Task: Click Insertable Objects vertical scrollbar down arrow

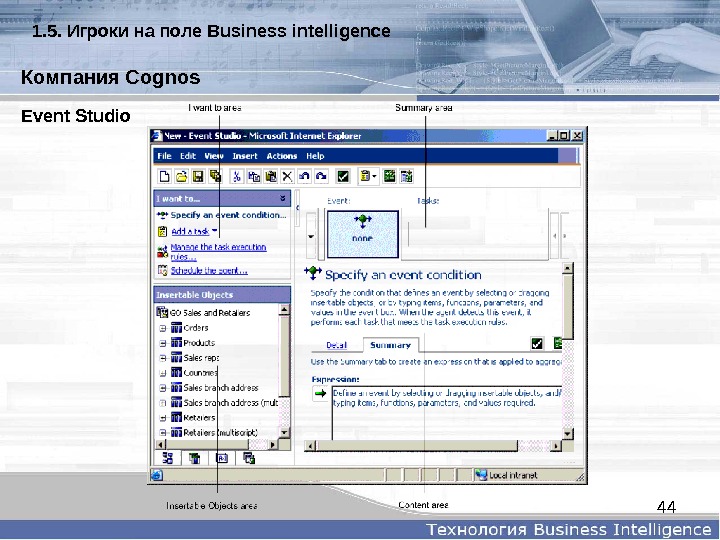Action: pos(284,433)
